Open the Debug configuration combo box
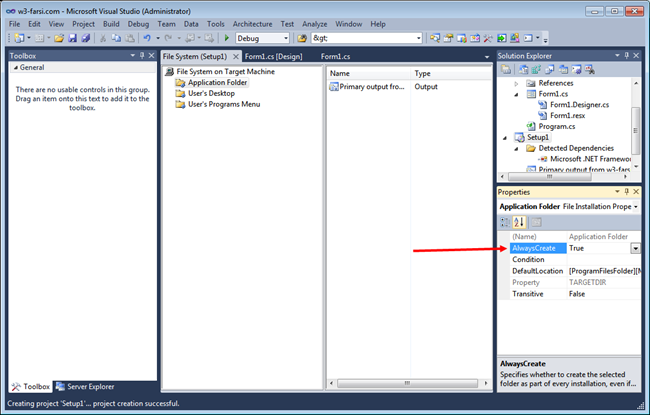 pos(262,38)
